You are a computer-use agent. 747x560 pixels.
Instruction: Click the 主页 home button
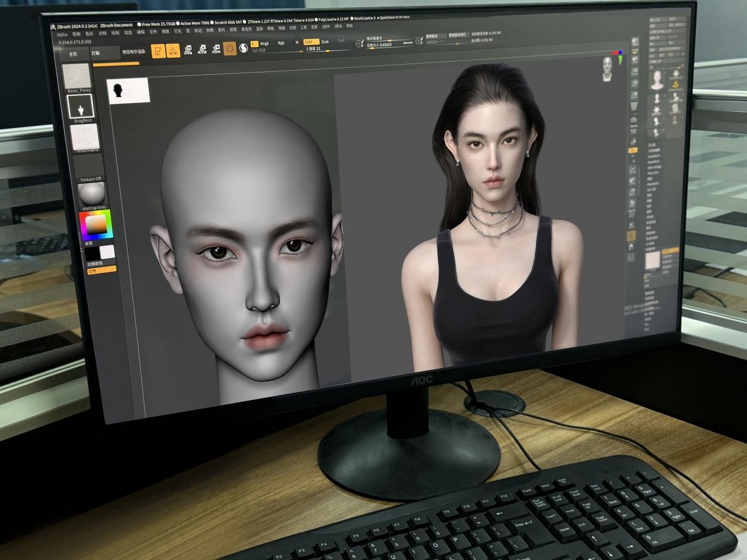[73, 54]
